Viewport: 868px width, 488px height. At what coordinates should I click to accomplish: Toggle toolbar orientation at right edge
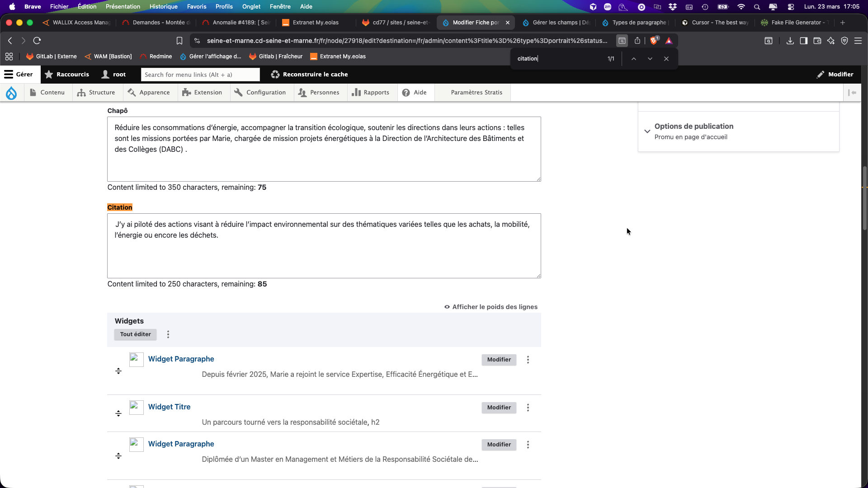(852, 93)
